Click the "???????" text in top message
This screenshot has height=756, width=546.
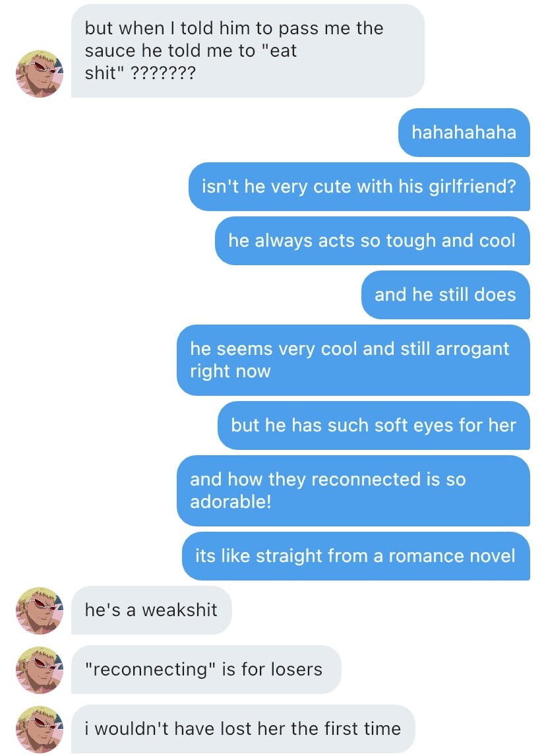pos(164,73)
